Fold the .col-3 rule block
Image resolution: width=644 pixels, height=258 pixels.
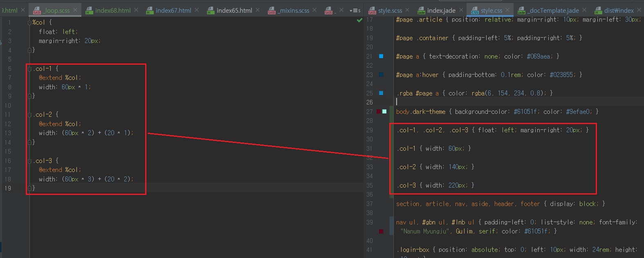tap(29, 161)
